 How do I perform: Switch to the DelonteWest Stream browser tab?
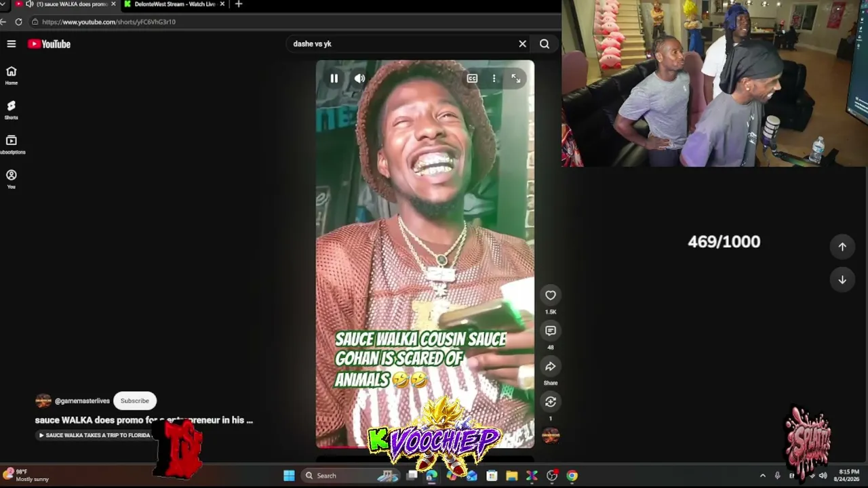pyautogui.click(x=174, y=4)
